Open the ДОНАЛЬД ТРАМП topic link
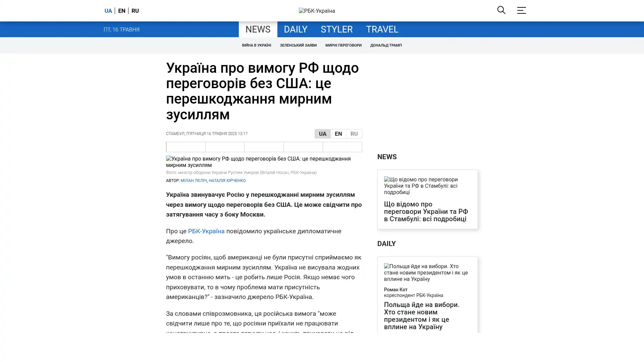Image resolution: width=644 pixels, height=362 pixels. (x=386, y=45)
